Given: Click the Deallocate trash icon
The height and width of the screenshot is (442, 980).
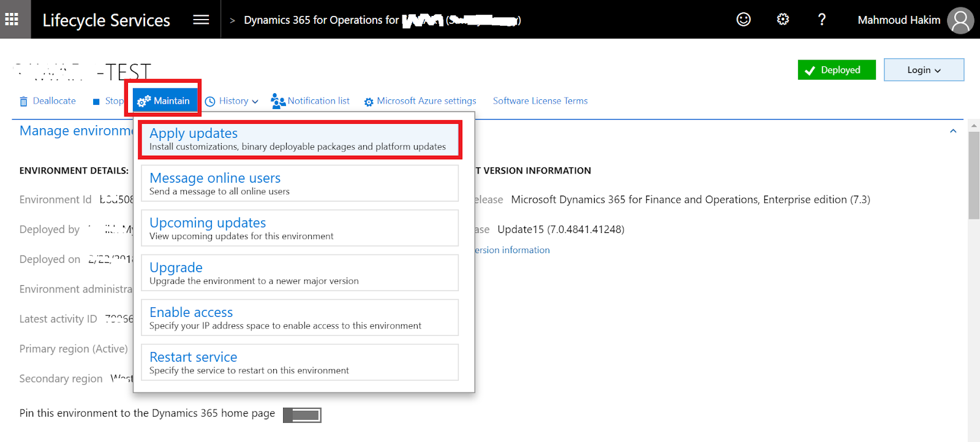Looking at the screenshot, I should pyautogui.click(x=23, y=101).
